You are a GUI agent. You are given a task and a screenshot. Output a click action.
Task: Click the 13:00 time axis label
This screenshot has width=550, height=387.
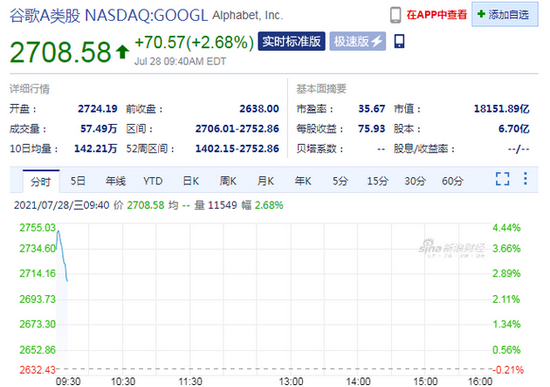[291, 381]
